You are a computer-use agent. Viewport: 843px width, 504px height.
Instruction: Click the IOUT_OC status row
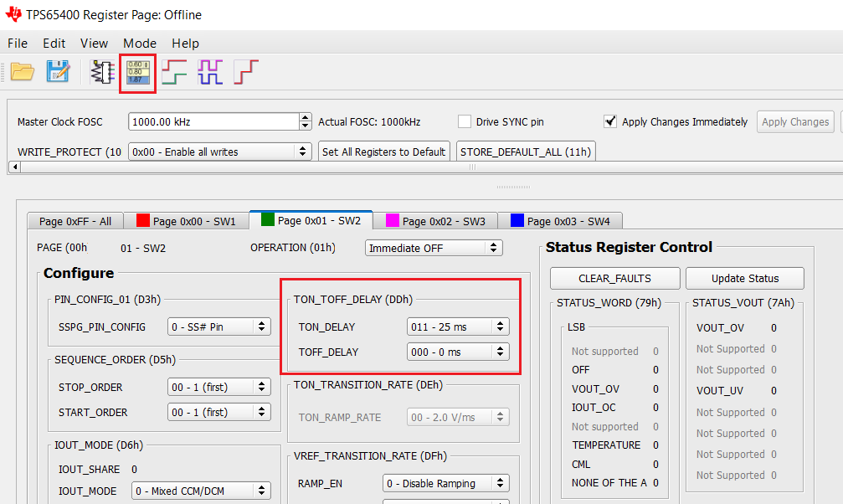(x=615, y=408)
